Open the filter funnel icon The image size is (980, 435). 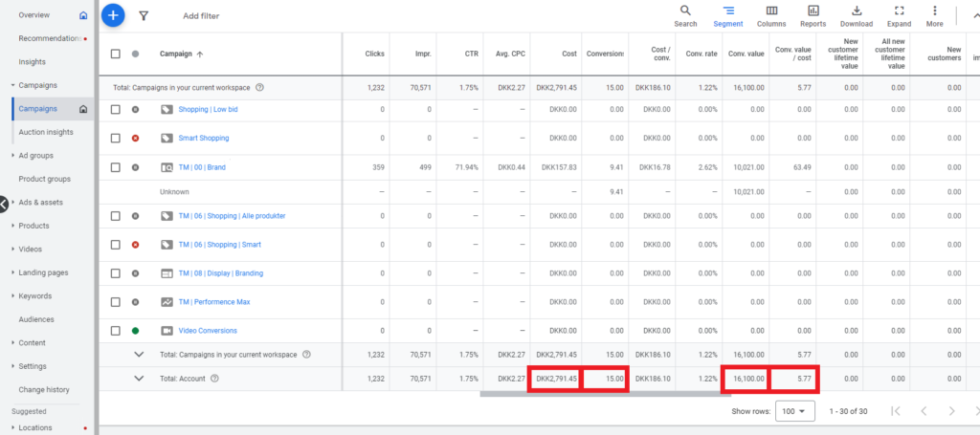click(x=144, y=16)
